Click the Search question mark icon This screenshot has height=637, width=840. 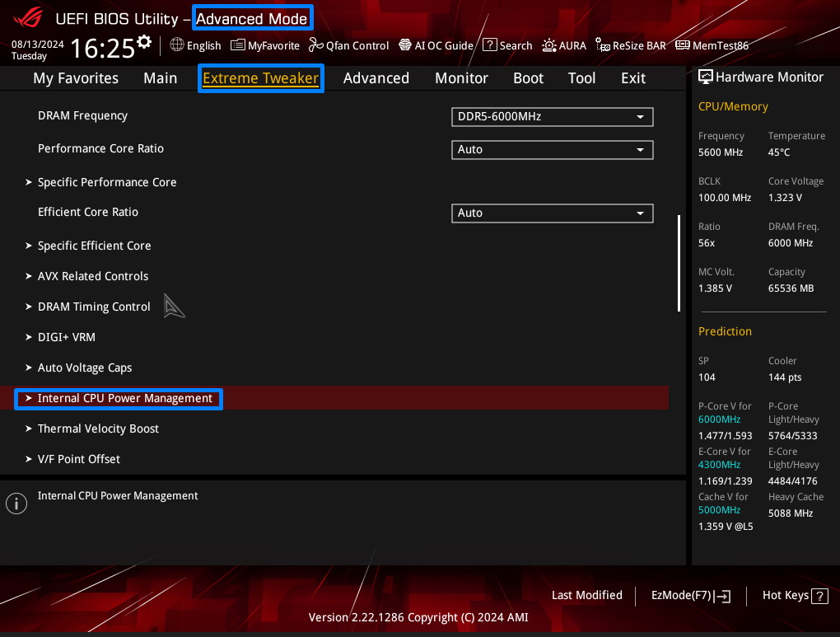pos(490,44)
